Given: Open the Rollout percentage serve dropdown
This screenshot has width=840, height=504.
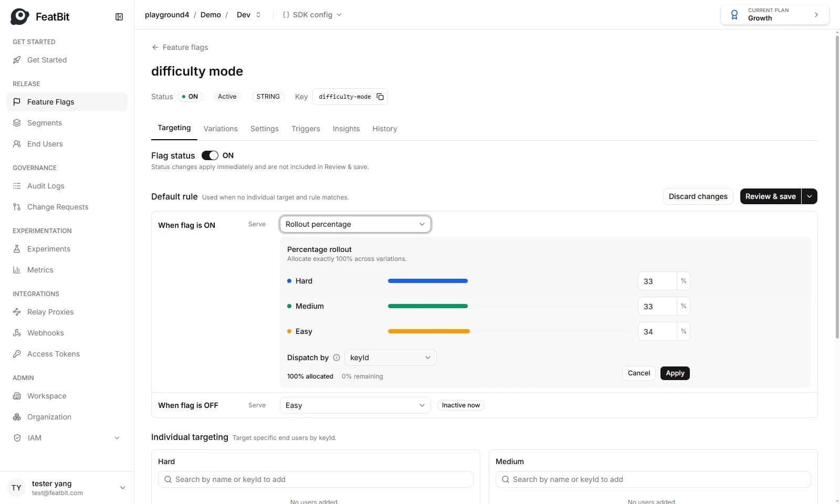Looking at the screenshot, I should (x=355, y=224).
